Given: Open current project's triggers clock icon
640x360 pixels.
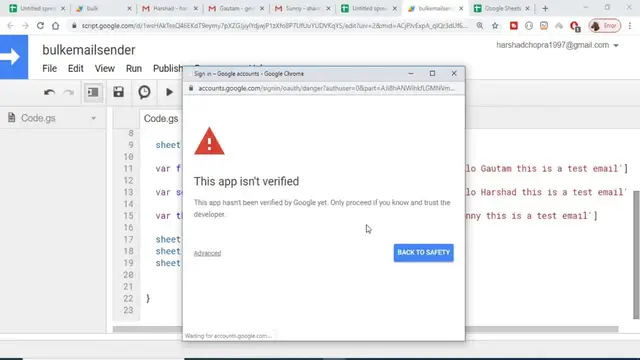Looking at the screenshot, I should (144, 92).
